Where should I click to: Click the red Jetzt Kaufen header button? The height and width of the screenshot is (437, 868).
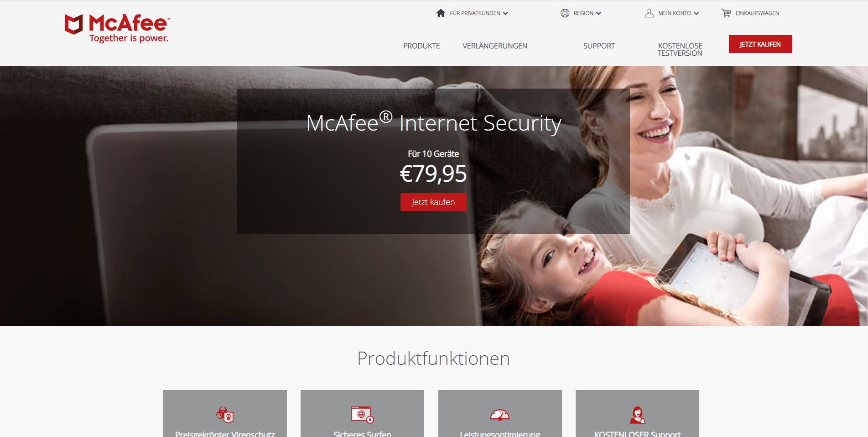(760, 44)
